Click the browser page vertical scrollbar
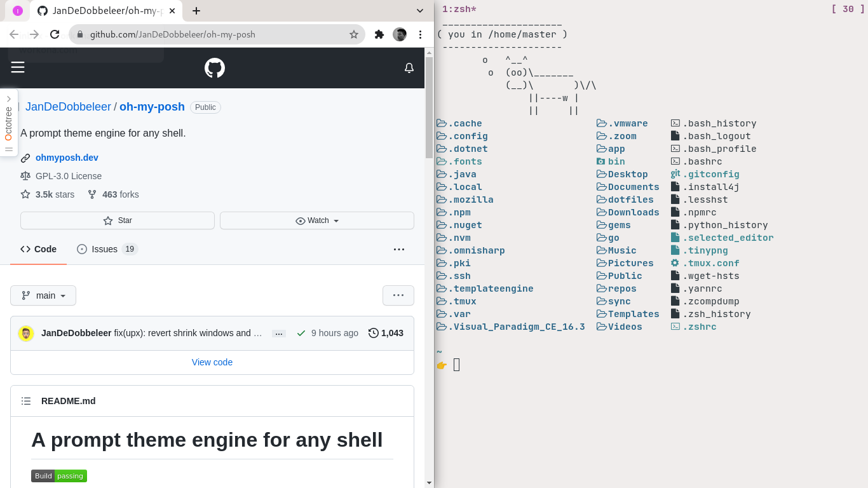Viewport: 868px width, 488px height. (429, 108)
